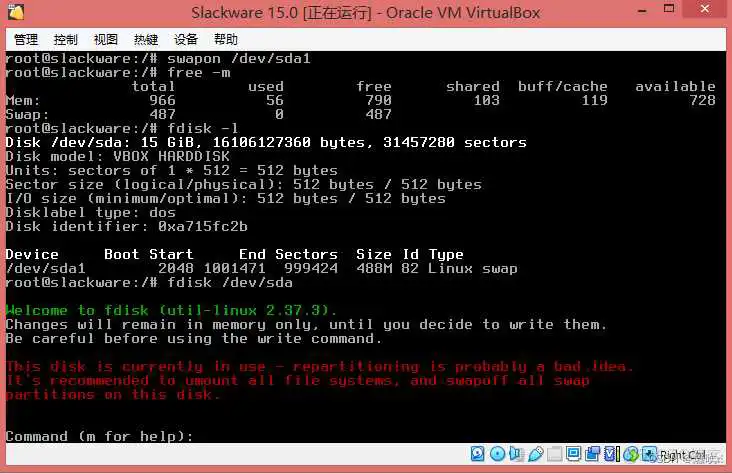Open the 帮助 menu
The image size is (732, 474).
[x=226, y=39]
